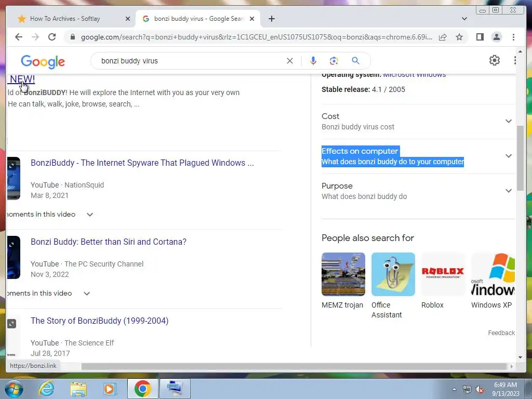Open Windows Media Player on taskbar

(x=110, y=389)
